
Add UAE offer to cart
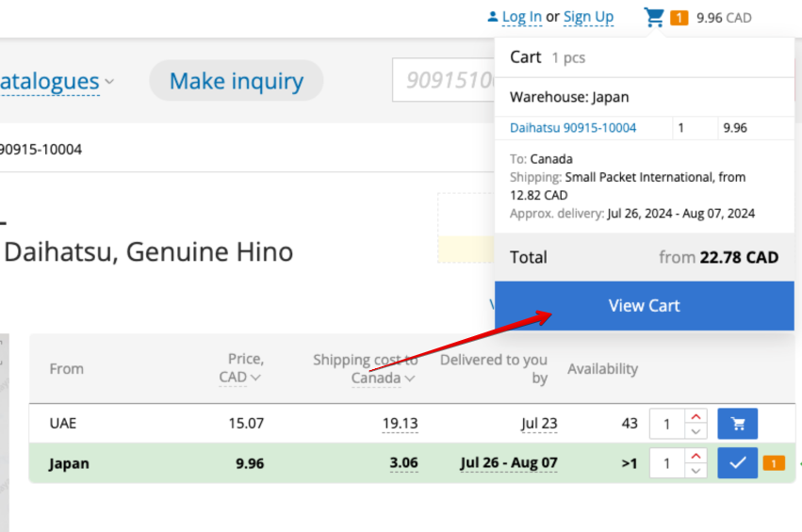coord(737,424)
